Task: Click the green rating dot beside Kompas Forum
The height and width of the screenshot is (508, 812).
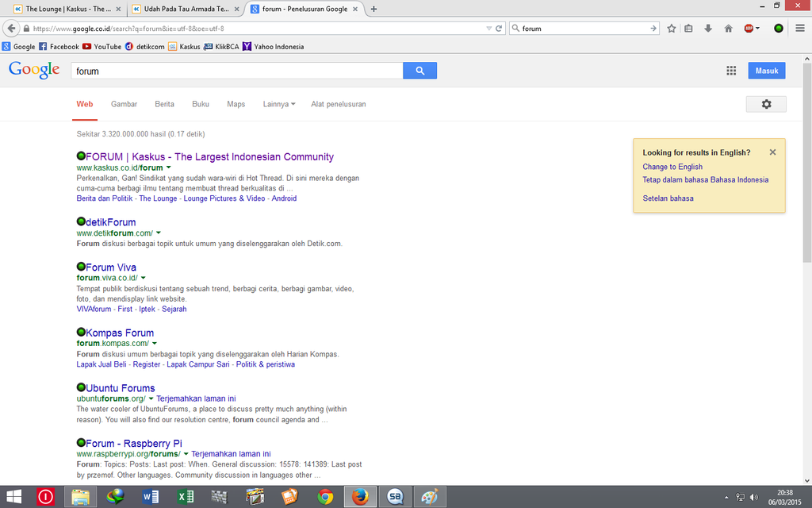Action: (81, 332)
